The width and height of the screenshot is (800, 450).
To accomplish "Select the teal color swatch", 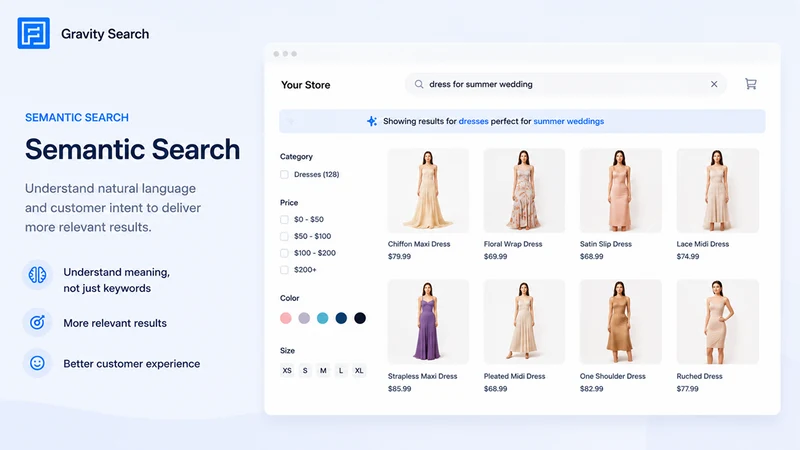I will pos(322,318).
